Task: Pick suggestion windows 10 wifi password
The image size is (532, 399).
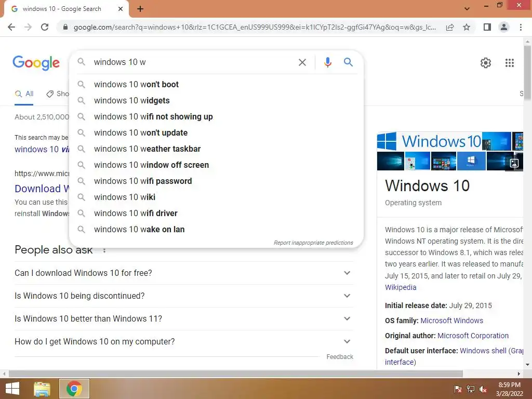Action: (216, 181)
